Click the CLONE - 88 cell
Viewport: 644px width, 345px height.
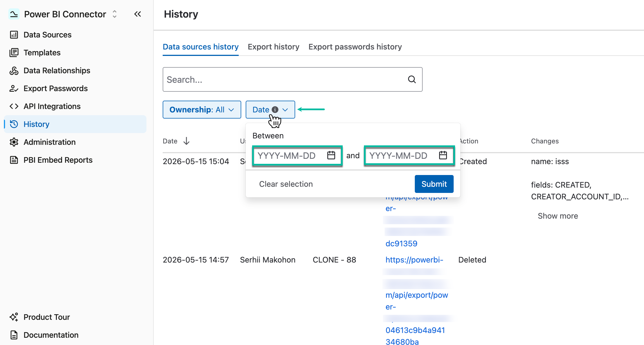pyautogui.click(x=334, y=260)
